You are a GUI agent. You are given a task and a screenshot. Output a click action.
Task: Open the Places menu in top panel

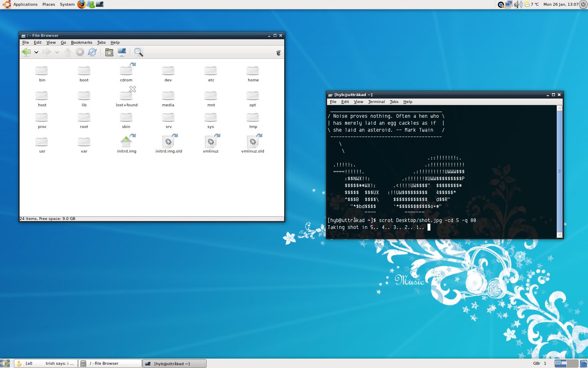49,4
